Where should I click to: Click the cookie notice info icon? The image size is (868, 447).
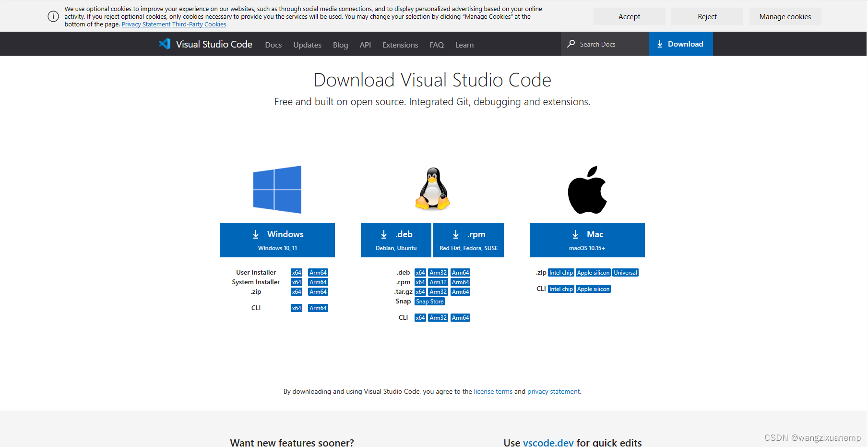coord(53,16)
